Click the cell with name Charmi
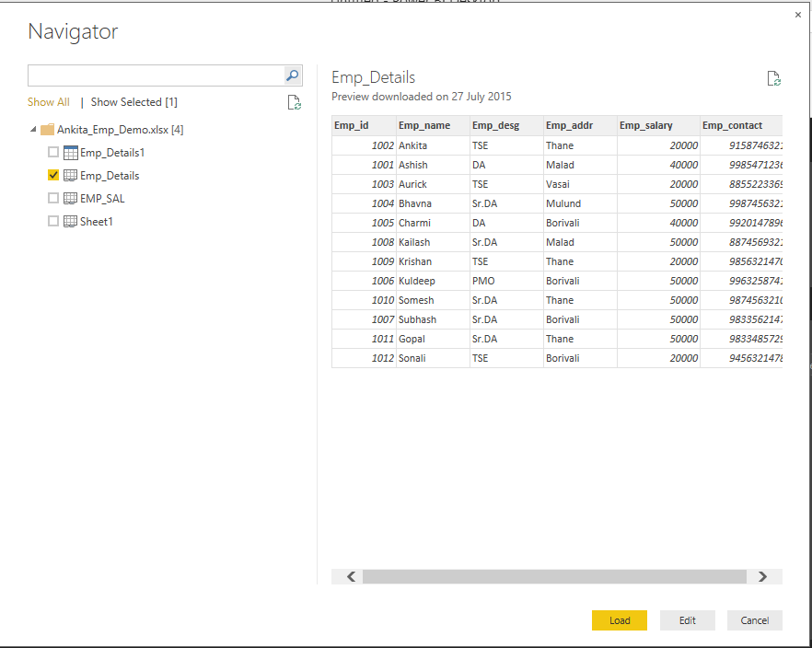Viewport: 812px width, 648px height. (433, 223)
